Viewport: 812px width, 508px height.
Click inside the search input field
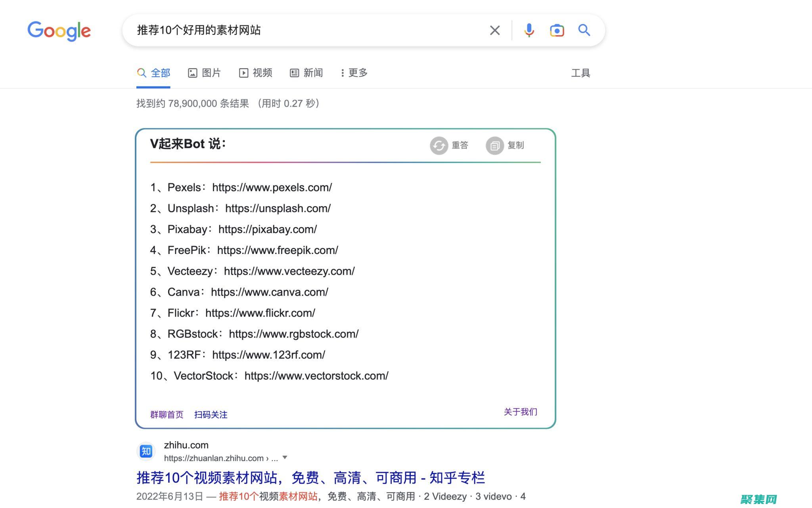coord(278,30)
